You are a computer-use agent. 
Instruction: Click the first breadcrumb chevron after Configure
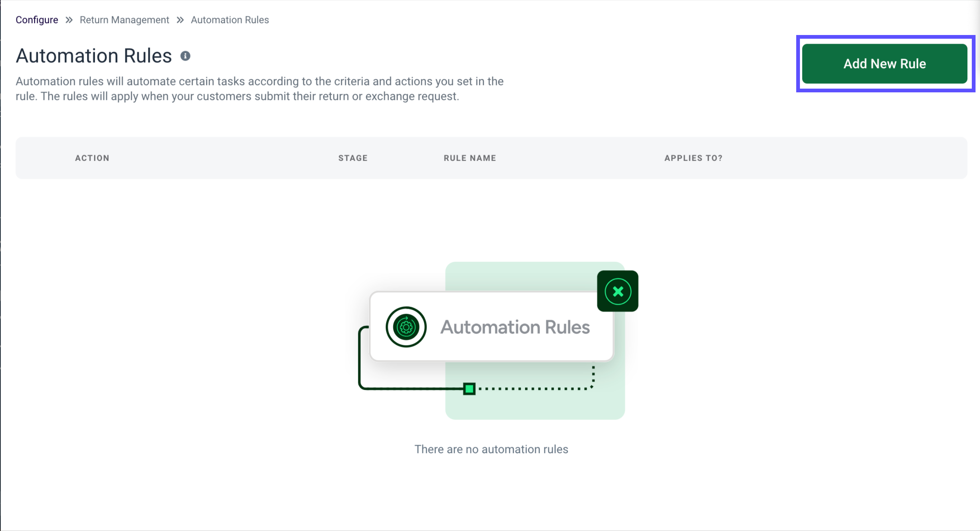coord(69,20)
